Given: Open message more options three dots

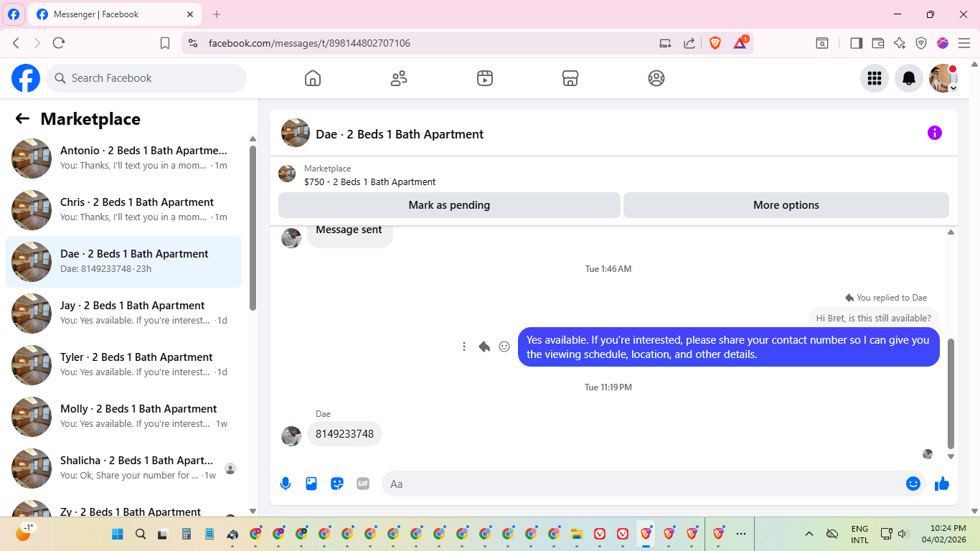Looking at the screenshot, I should coord(464,347).
